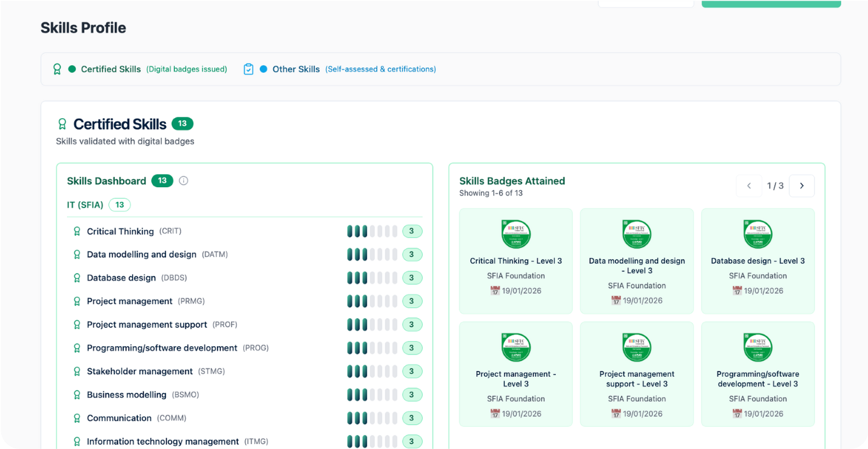Click the Critical Thinking skill name
Viewport: 868px width, 449px height.
pos(121,231)
